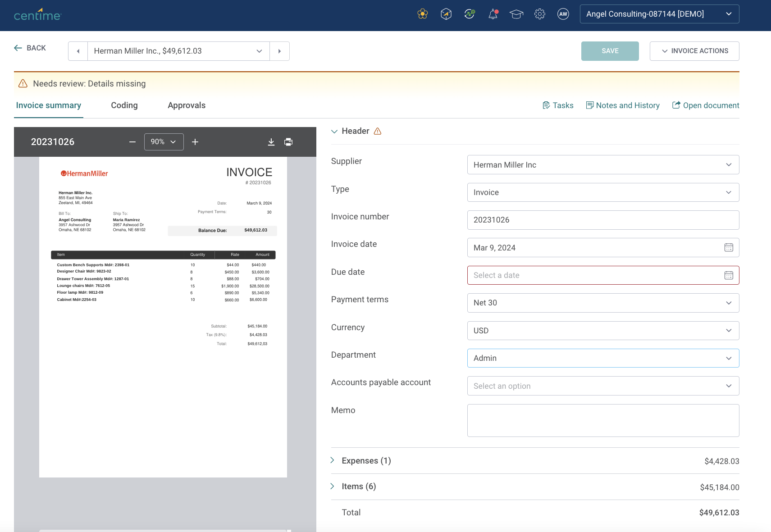Viewport: 771px width, 532px height.
Task: Click the Invoice Actions button
Action: coord(694,51)
